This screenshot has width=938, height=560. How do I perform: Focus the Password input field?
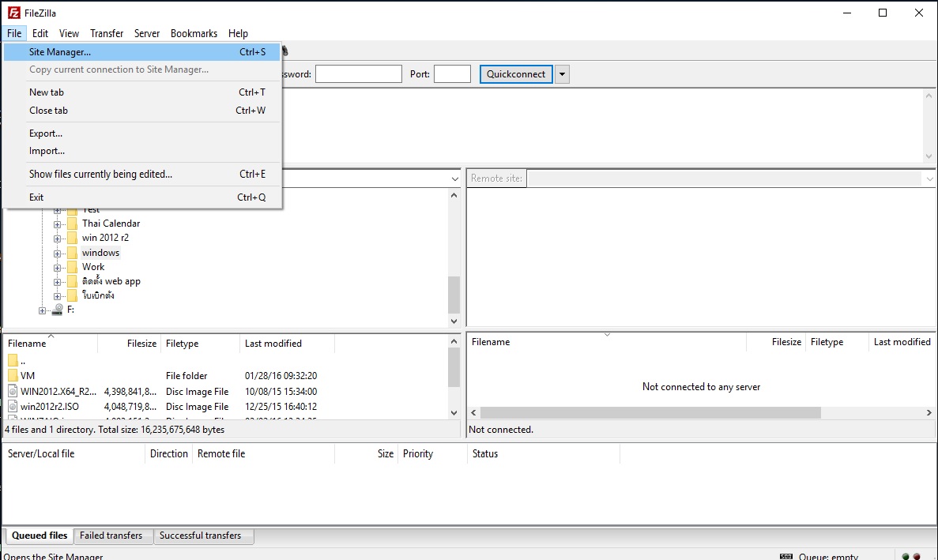(358, 74)
